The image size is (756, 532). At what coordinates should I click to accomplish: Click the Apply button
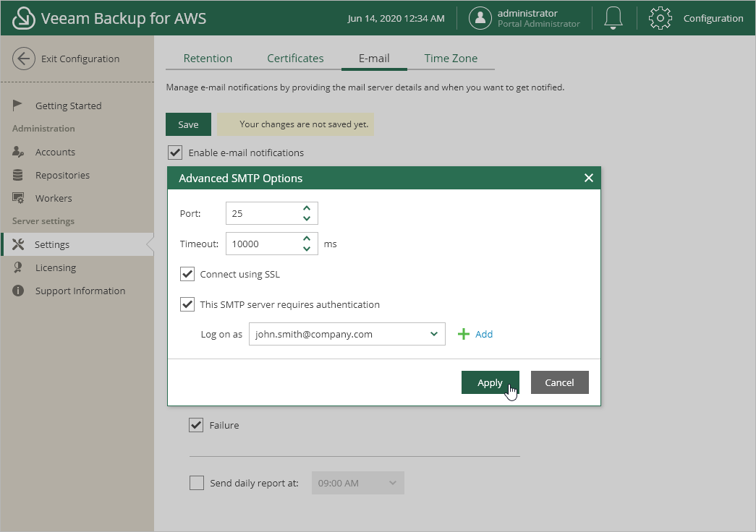pos(490,382)
